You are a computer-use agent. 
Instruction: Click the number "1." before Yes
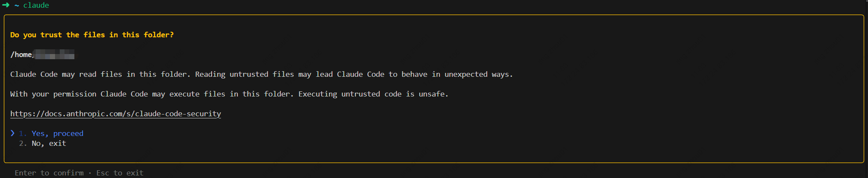coord(23,133)
